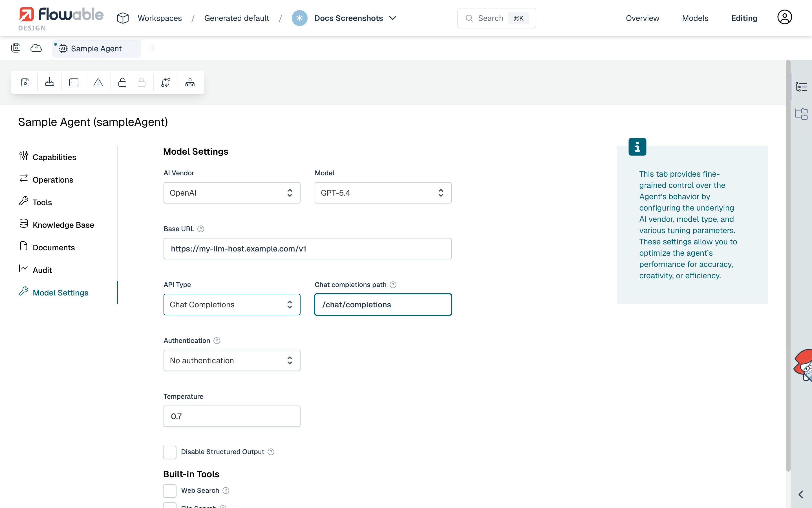Select the Capabilities section
This screenshot has width=812, height=508.
[48, 157]
